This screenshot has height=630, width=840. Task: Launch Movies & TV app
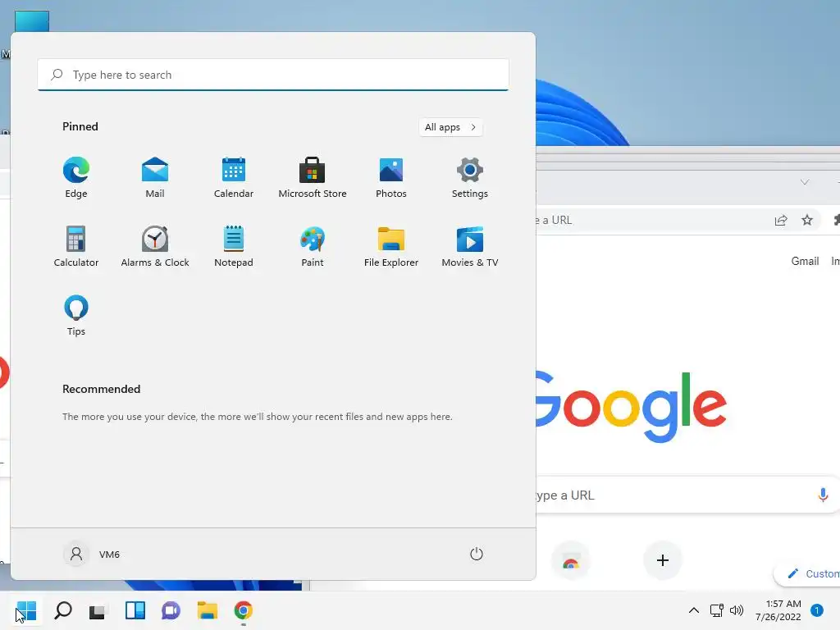470,246
